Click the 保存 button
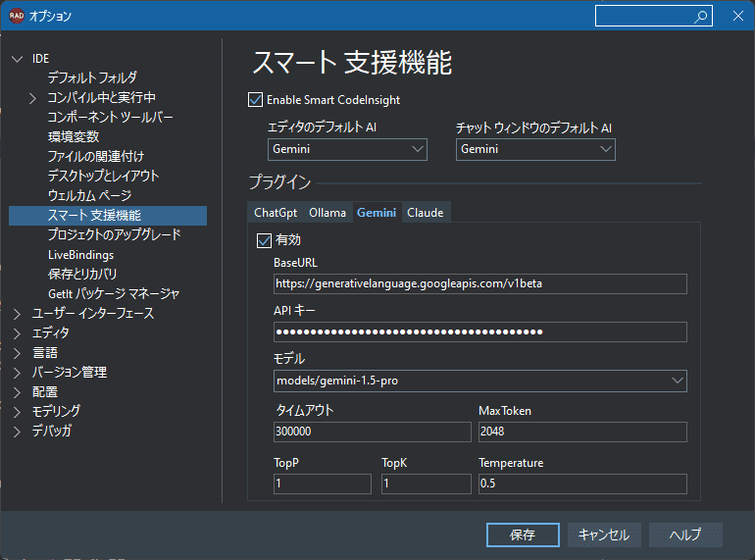 [523, 535]
